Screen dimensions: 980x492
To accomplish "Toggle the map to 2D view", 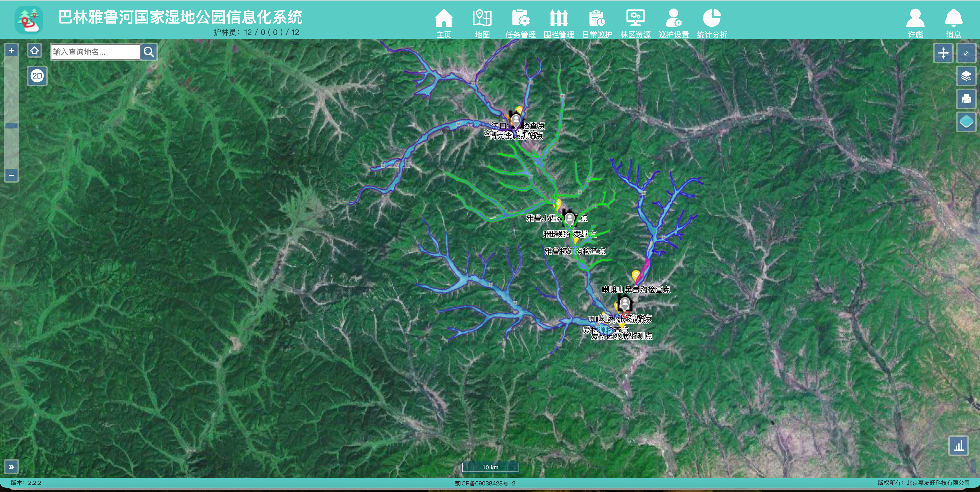I will tap(37, 76).
